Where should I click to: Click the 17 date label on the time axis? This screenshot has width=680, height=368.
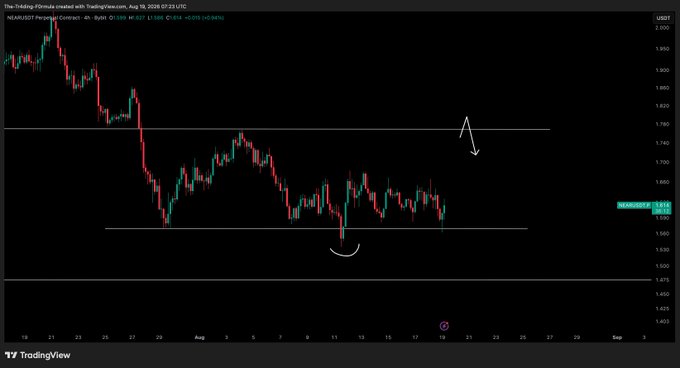[415, 337]
